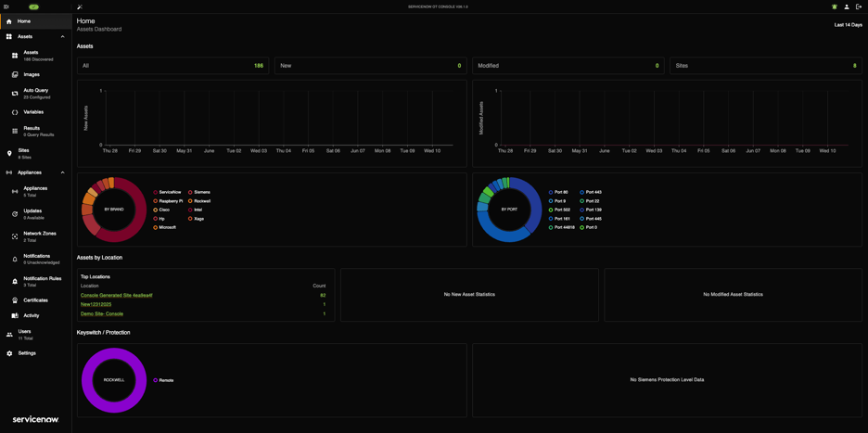The height and width of the screenshot is (433, 868).
Task: Click the Port 0 legend label
Action: click(x=591, y=227)
